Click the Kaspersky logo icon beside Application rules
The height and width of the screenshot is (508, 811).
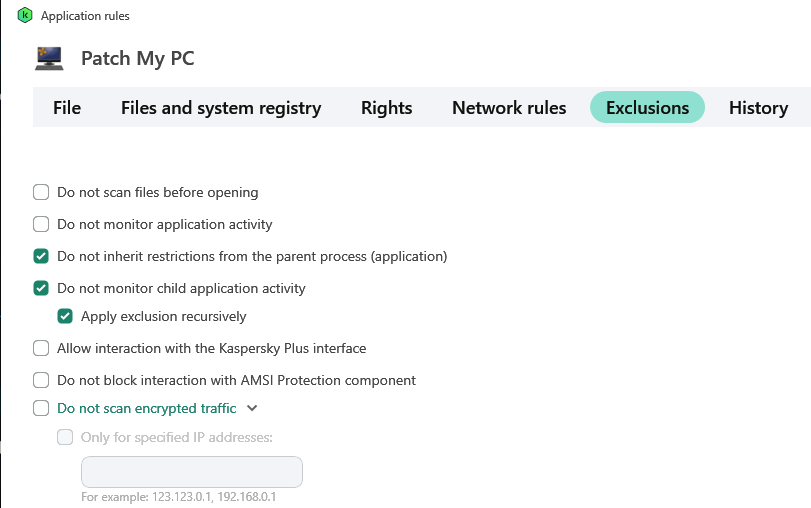point(25,16)
